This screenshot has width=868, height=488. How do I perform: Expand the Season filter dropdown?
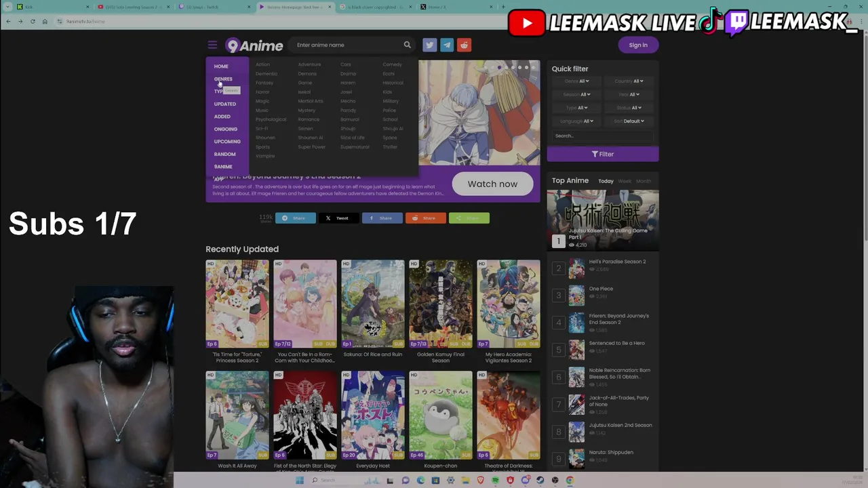(576, 95)
